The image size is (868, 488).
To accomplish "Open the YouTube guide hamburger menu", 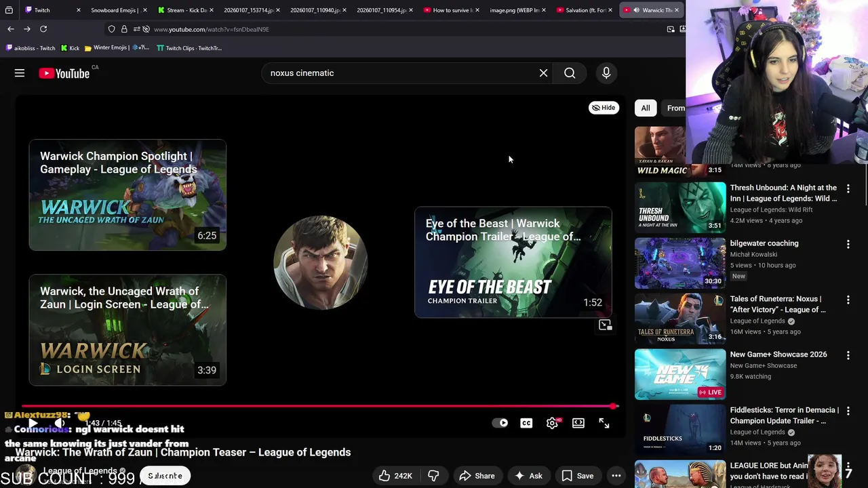I will 20,73.
